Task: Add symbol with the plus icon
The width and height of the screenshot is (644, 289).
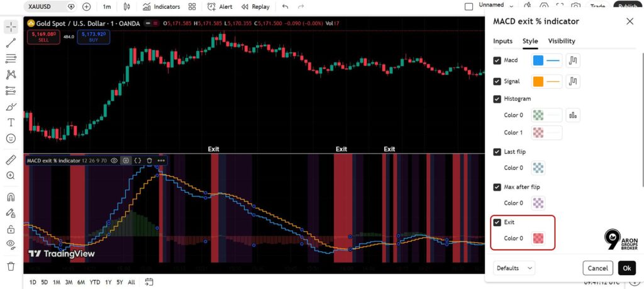Action: (87, 6)
